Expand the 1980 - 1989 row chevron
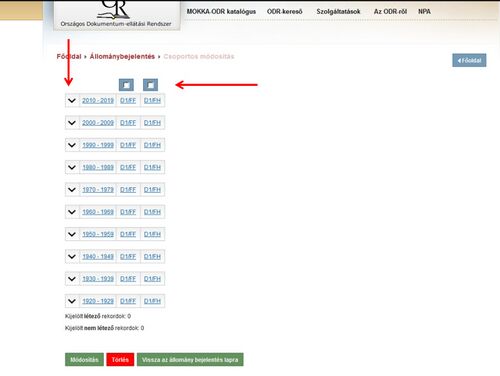Image resolution: width=500 pixels, height=376 pixels. coord(72,167)
